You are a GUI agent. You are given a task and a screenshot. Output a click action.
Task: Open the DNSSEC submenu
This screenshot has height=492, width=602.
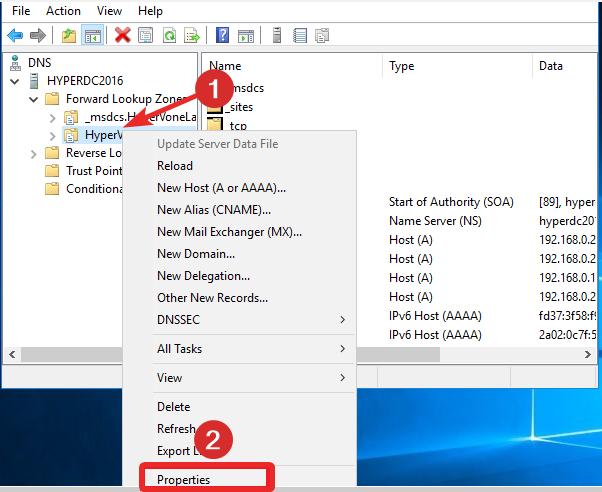click(253, 320)
